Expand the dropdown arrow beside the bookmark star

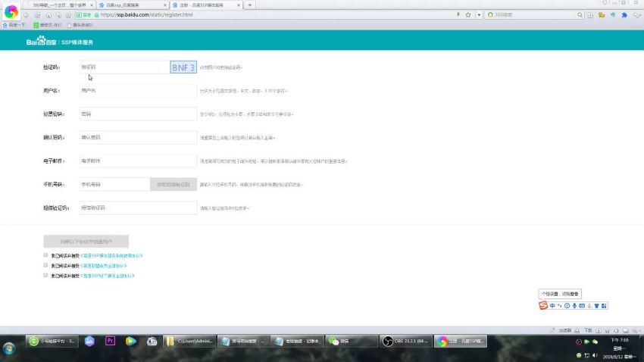[478, 14]
